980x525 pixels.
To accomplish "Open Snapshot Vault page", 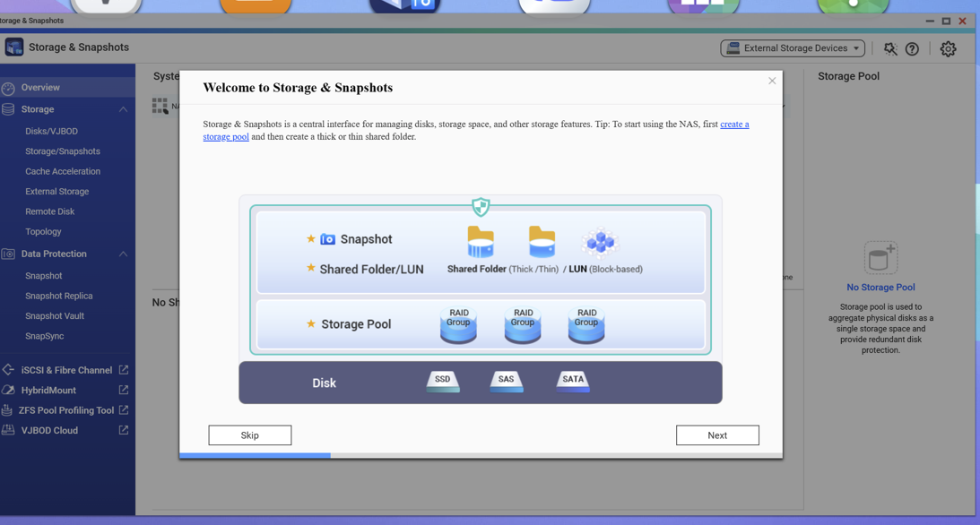I will click(x=55, y=316).
